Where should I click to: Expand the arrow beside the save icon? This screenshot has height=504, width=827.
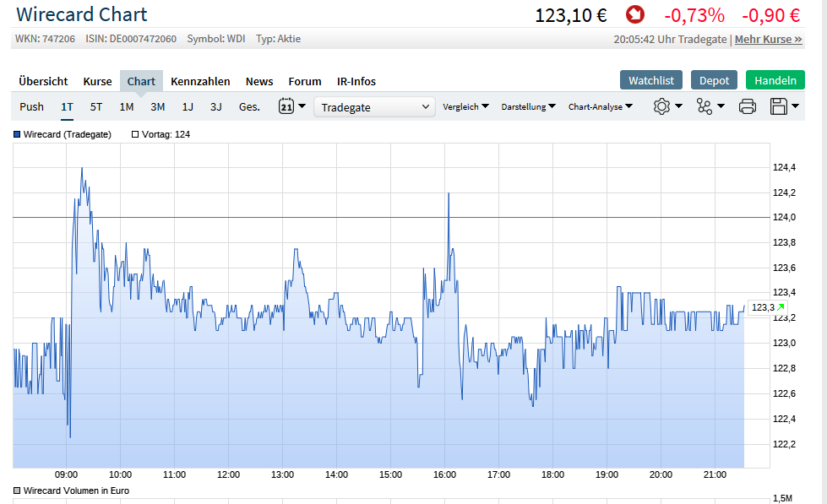(796, 106)
